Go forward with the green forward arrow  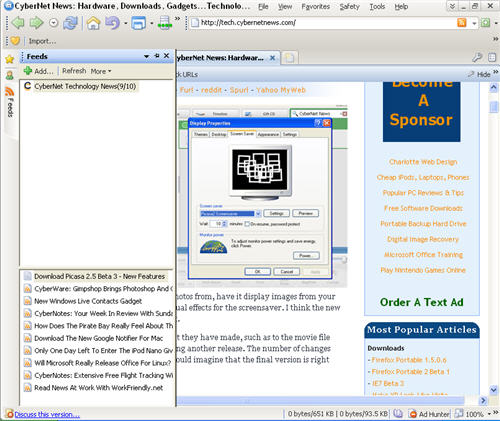[x=36, y=23]
